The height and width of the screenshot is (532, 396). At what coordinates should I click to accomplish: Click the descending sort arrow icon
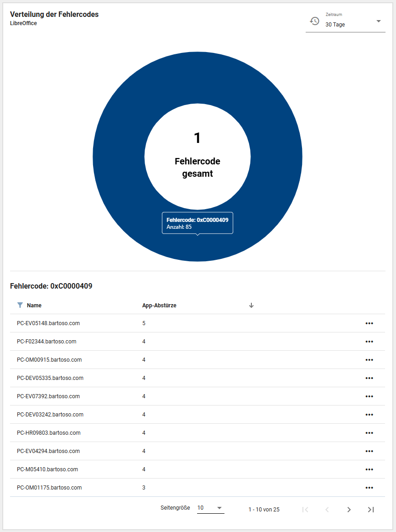coord(251,306)
